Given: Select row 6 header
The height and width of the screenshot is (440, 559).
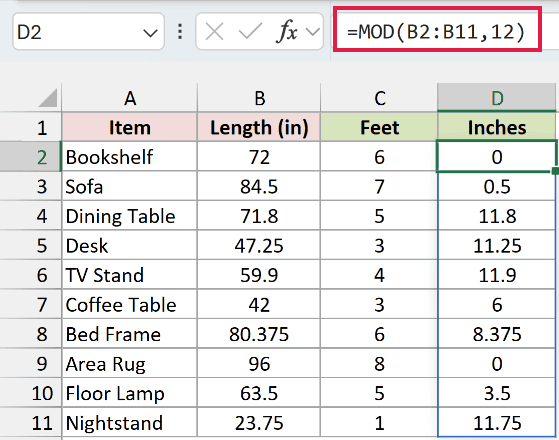Looking at the screenshot, I should point(31,275).
